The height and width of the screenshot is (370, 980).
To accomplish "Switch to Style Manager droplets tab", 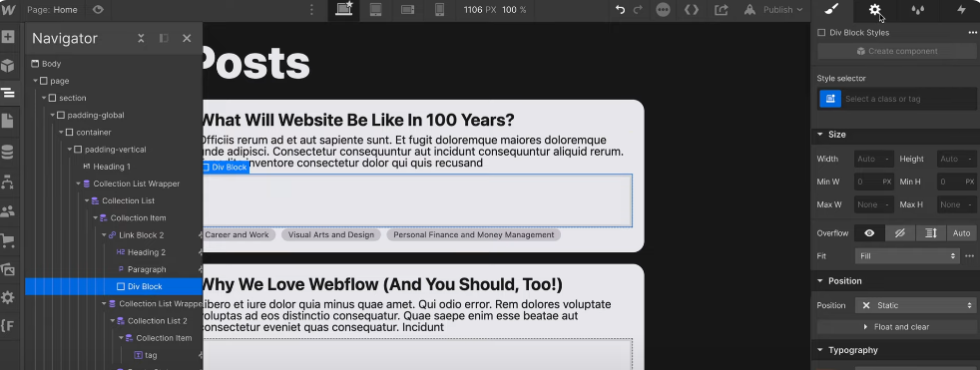I will pyautogui.click(x=917, y=10).
